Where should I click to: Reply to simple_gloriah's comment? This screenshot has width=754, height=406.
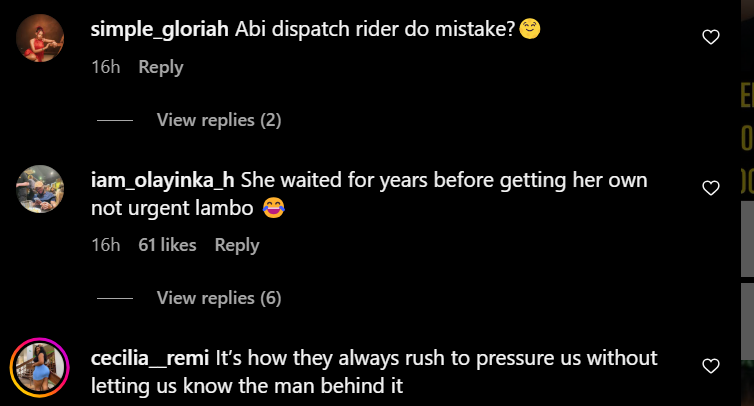(x=160, y=67)
